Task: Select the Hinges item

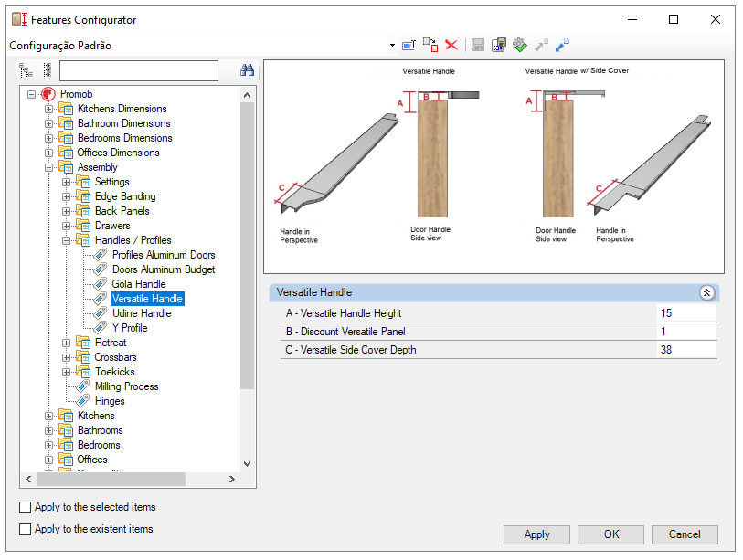Action: pyautogui.click(x=110, y=401)
